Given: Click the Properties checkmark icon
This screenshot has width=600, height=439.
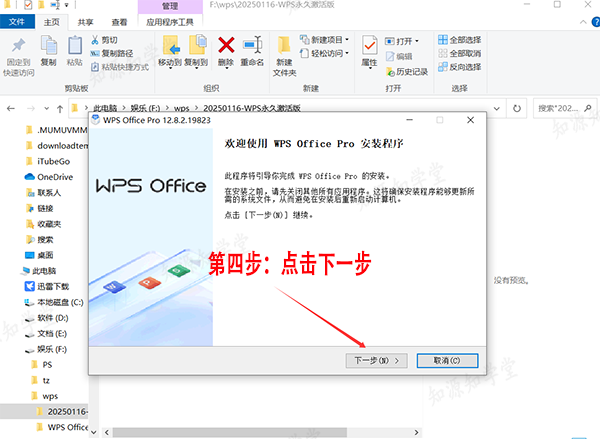Looking at the screenshot, I should point(369,45).
